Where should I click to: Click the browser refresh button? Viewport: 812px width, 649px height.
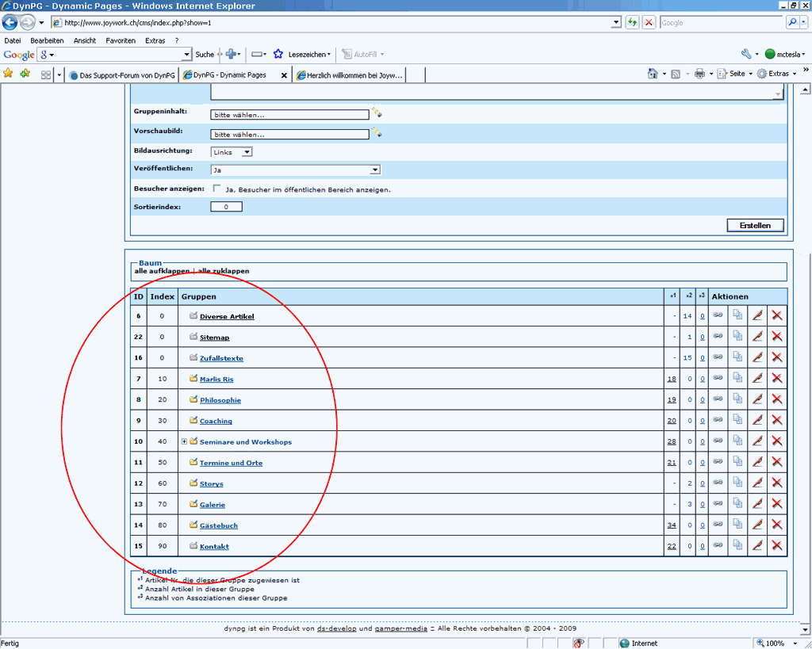click(632, 22)
